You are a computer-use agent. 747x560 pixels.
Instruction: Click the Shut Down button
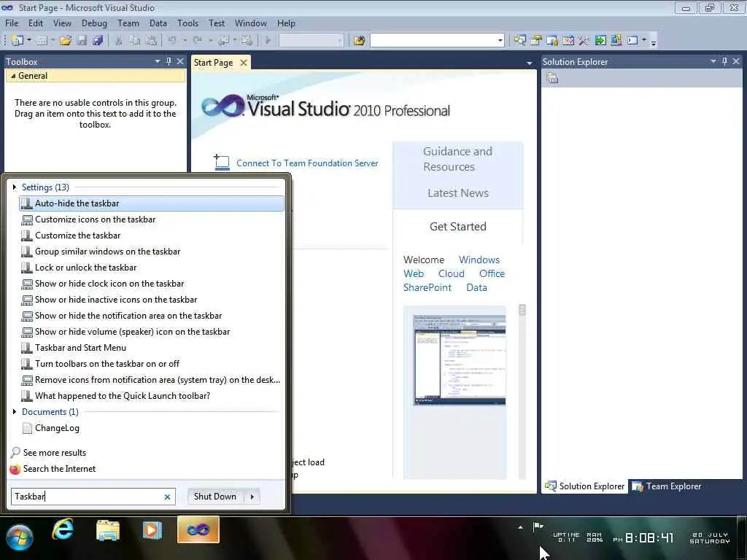point(215,497)
